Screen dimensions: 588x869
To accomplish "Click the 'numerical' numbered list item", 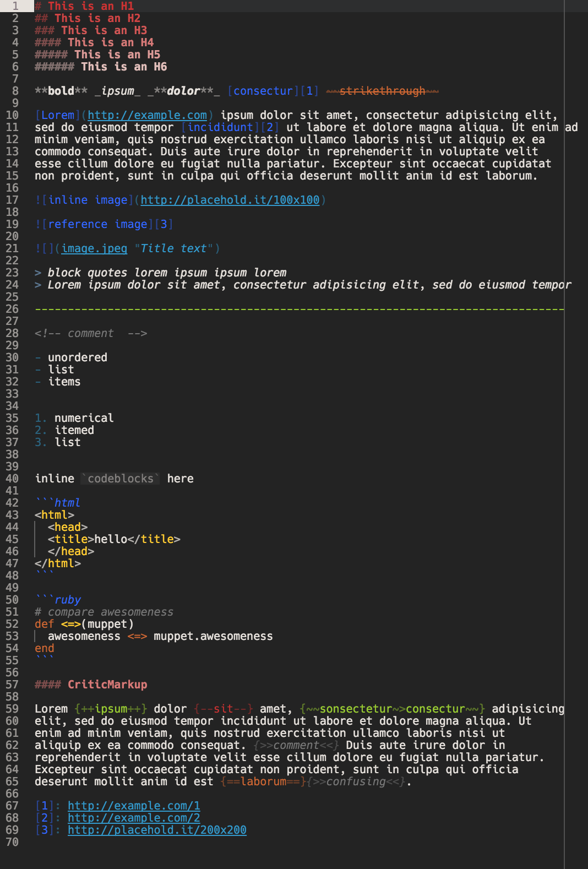I will click(x=84, y=418).
